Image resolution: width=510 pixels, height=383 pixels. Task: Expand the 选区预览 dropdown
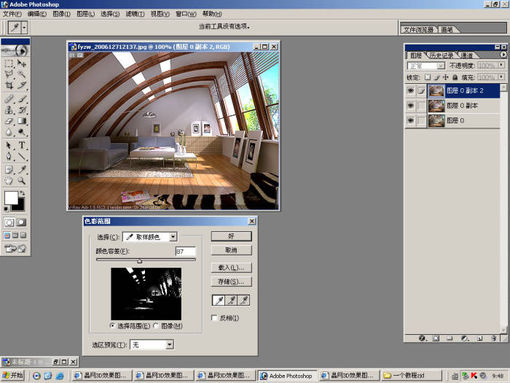[152, 344]
